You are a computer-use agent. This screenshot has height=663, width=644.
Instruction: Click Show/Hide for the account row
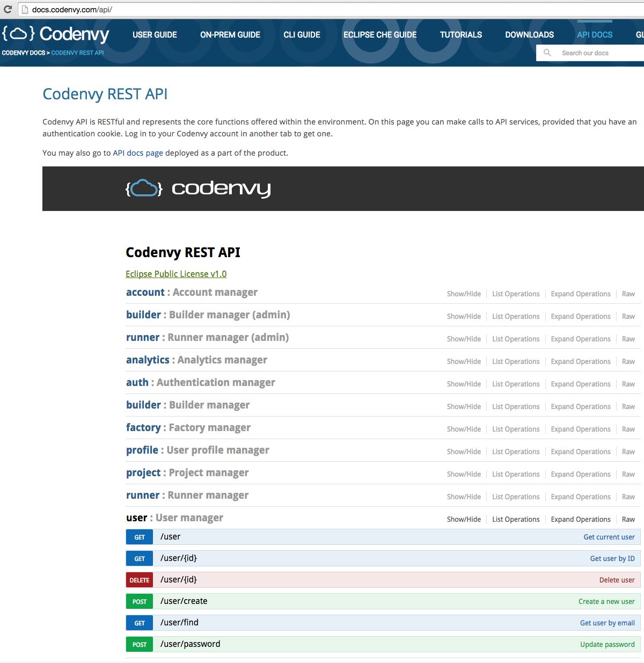464,294
